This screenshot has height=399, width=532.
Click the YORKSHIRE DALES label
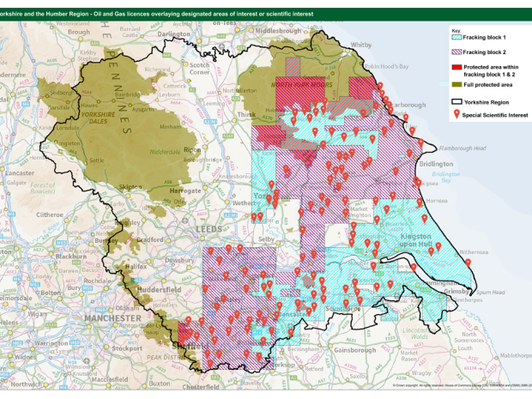(99, 118)
